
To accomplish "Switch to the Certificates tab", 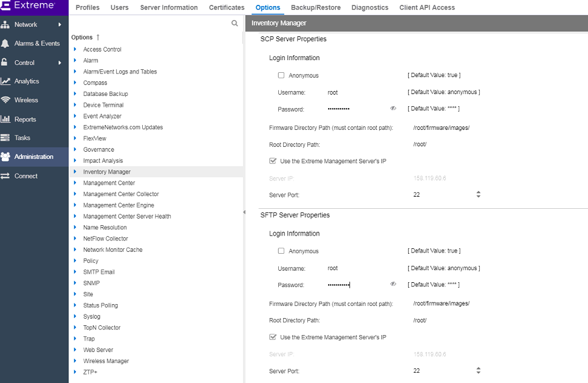I will [227, 7].
